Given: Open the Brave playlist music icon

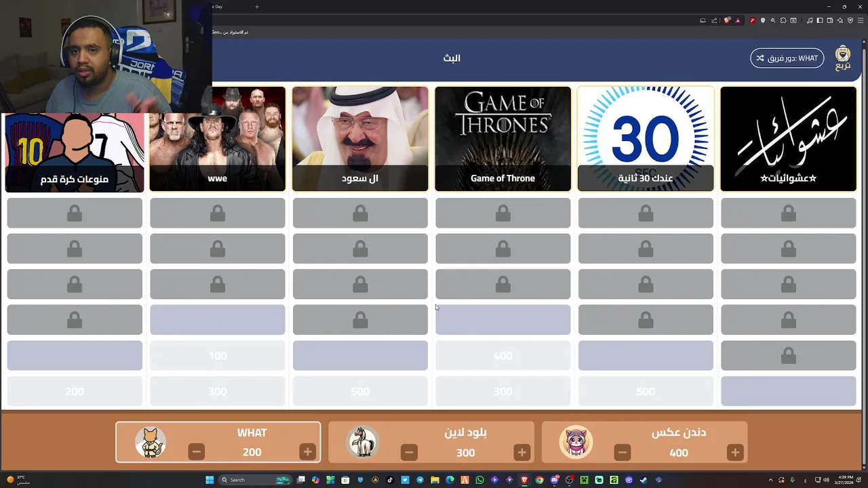Looking at the screenshot, I should click(810, 20).
